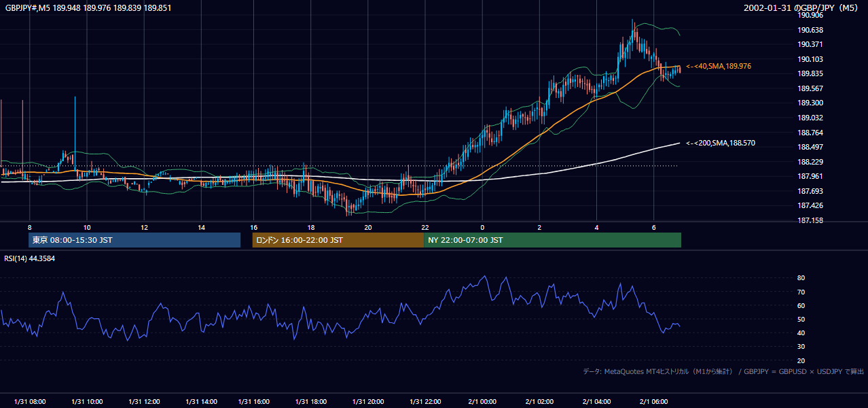The width and height of the screenshot is (868, 408).
Task: Click the 1/31 16:00 date label
Action: click(x=253, y=402)
